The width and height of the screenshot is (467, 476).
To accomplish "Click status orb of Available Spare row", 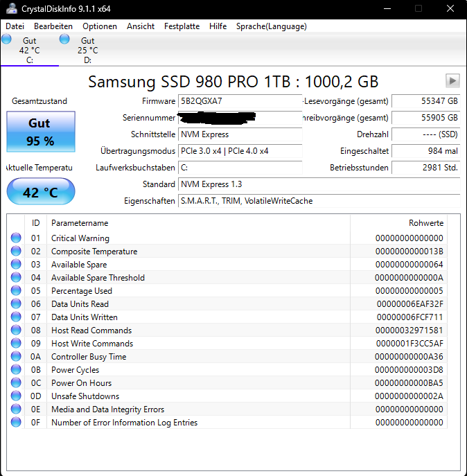I will pyautogui.click(x=16, y=265).
